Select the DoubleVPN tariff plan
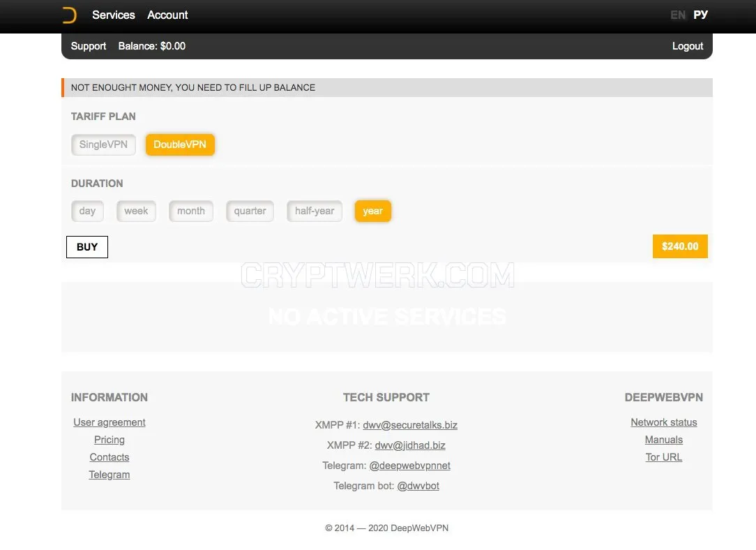 180,144
